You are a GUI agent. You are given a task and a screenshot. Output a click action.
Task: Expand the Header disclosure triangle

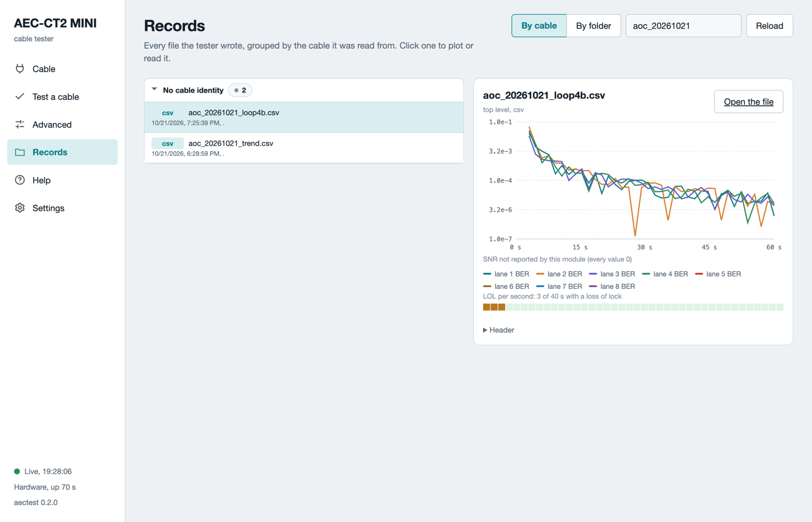tap(485, 330)
